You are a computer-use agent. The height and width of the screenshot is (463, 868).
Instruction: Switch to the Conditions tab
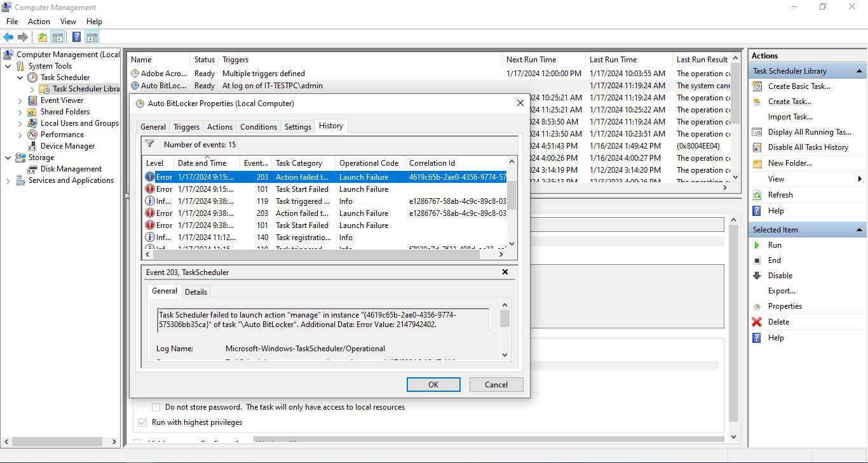coord(259,127)
